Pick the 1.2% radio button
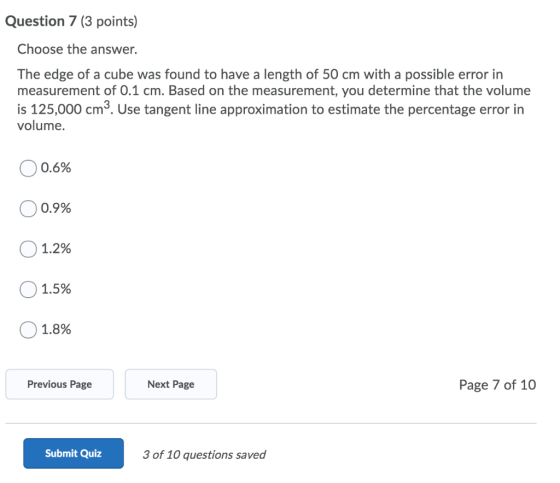 [x=28, y=249]
